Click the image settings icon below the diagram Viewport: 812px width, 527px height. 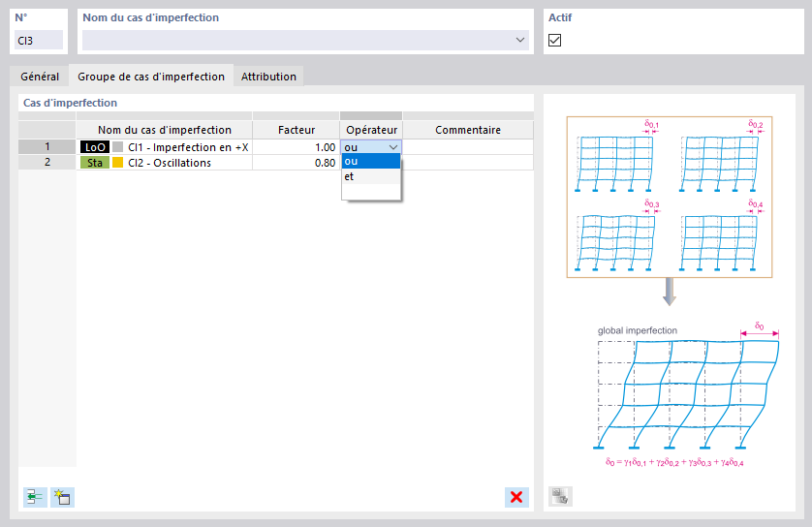pyautogui.click(x=560, y=496)
